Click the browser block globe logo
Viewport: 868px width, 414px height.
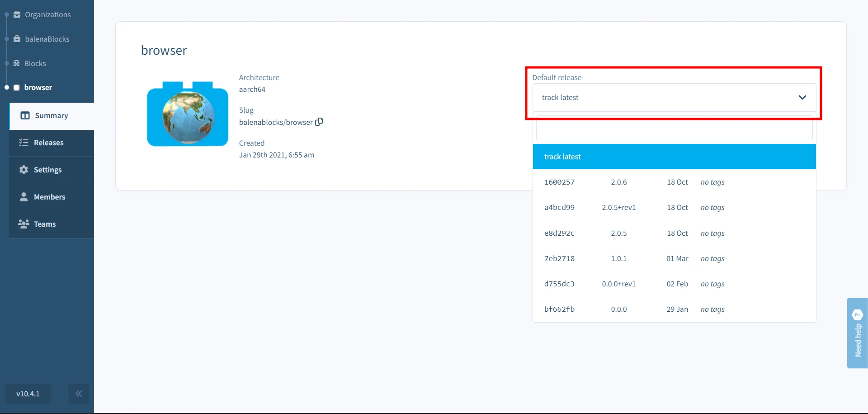pos(188,114)
